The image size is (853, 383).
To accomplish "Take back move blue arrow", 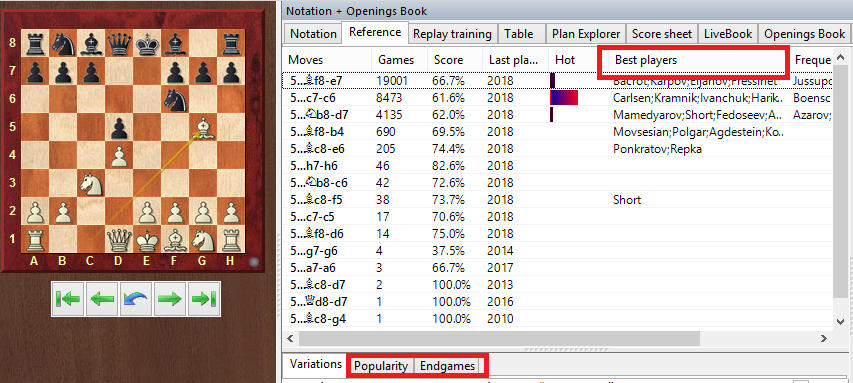I will (x=136, y=299).
